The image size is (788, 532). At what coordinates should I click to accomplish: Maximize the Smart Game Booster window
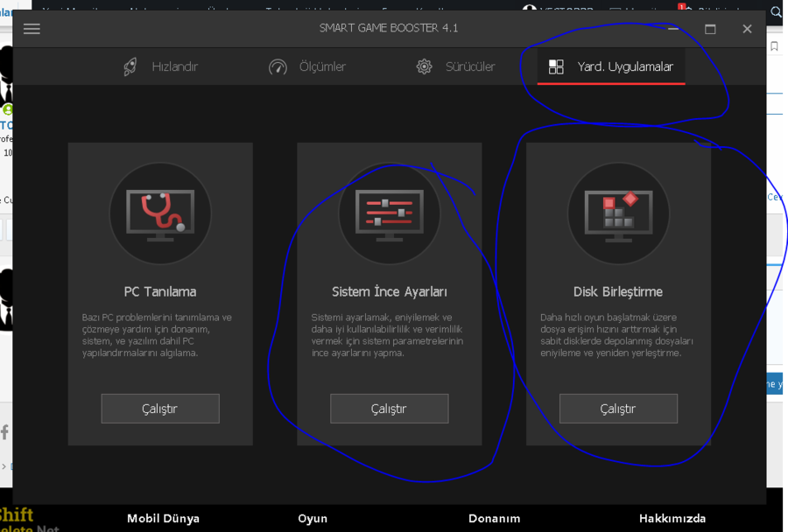pos(710,29)
